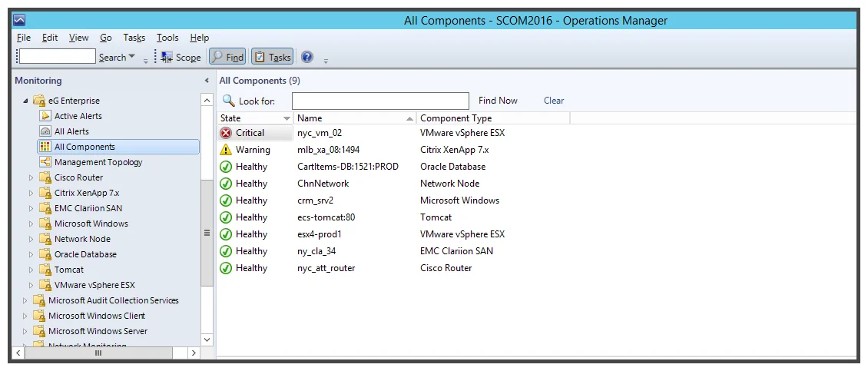868x371 pixels.
Task: Open the Tasks menu in menu bar
Action: (x=134, y=38)
